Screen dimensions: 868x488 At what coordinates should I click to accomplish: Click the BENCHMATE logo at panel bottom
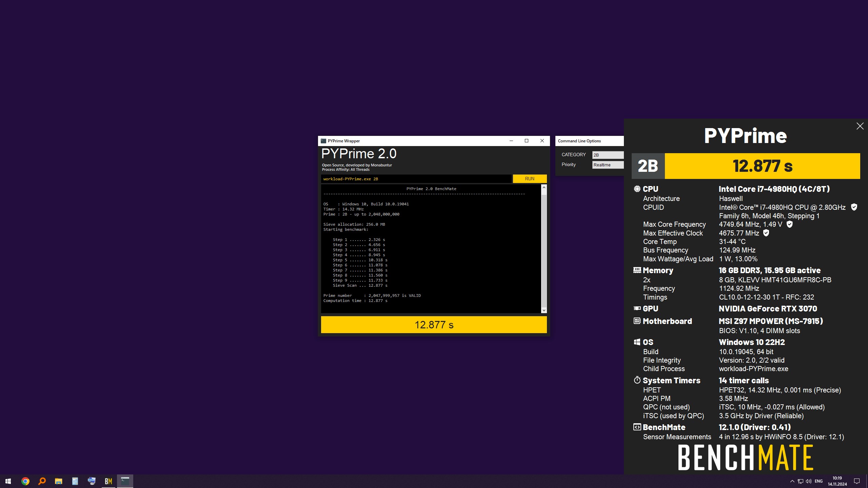point(745,458)
